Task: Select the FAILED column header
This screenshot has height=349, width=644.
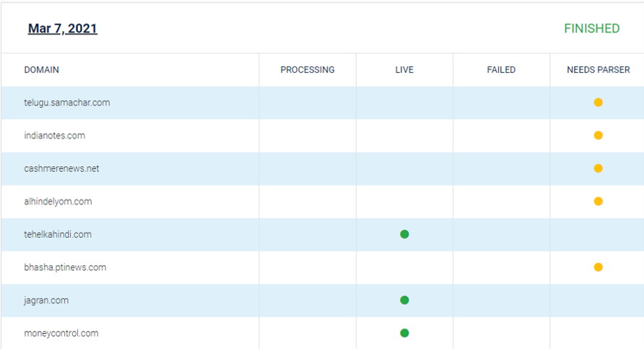Action: pos(501,70)
